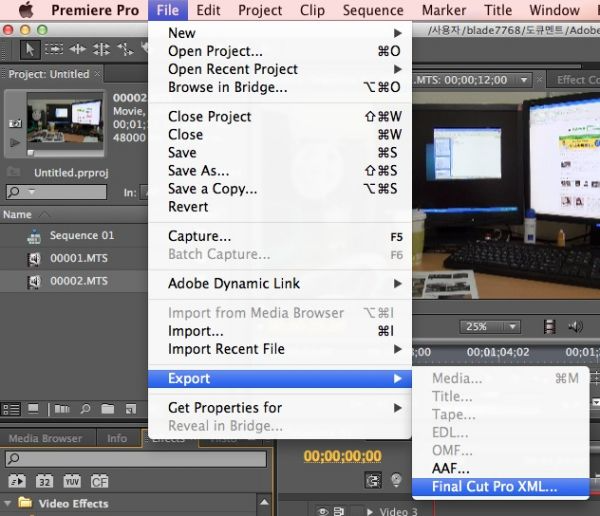
Task: Expand Adobe Dynamic Link submenu
Action: 398,284
